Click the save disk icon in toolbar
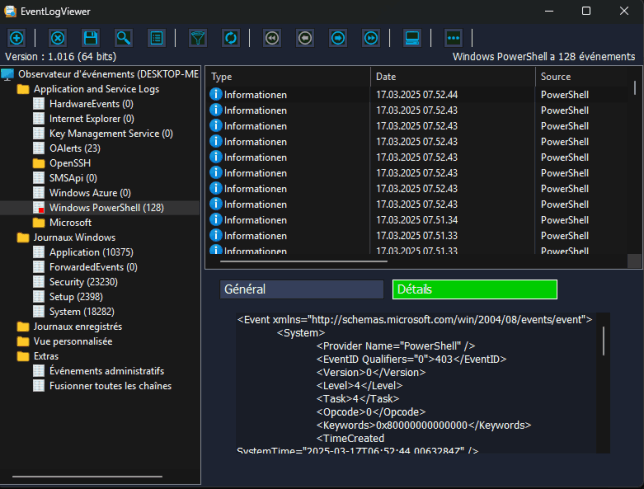Viewport: 644px width, 489px height. [90, 38]
